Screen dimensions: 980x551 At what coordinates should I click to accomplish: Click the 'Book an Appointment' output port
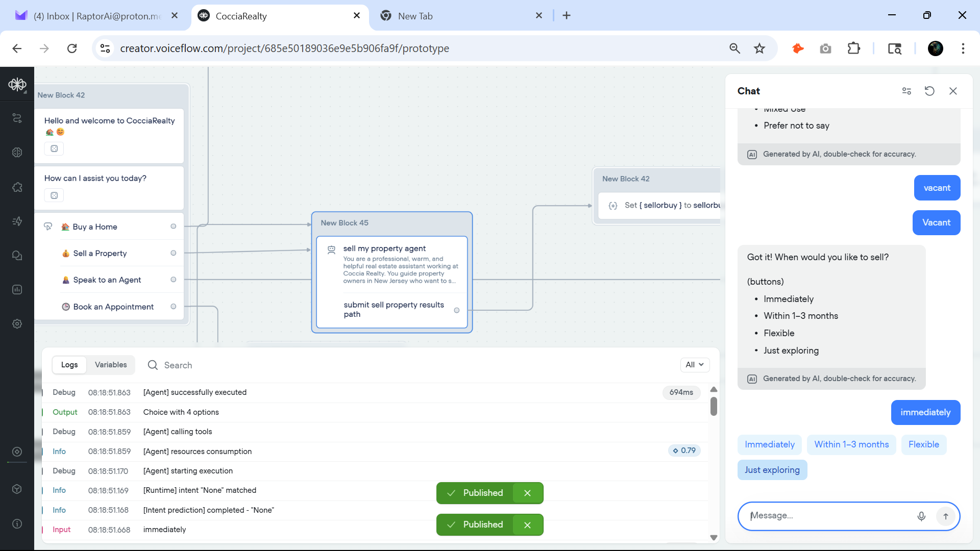pyautogui.click(x=173, y=307)
